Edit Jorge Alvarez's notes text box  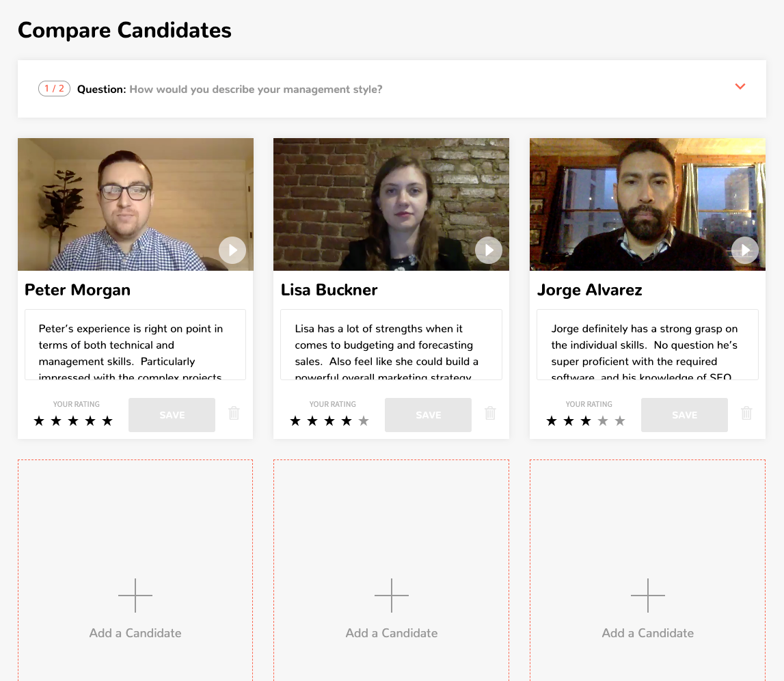[x=647, y=345]
